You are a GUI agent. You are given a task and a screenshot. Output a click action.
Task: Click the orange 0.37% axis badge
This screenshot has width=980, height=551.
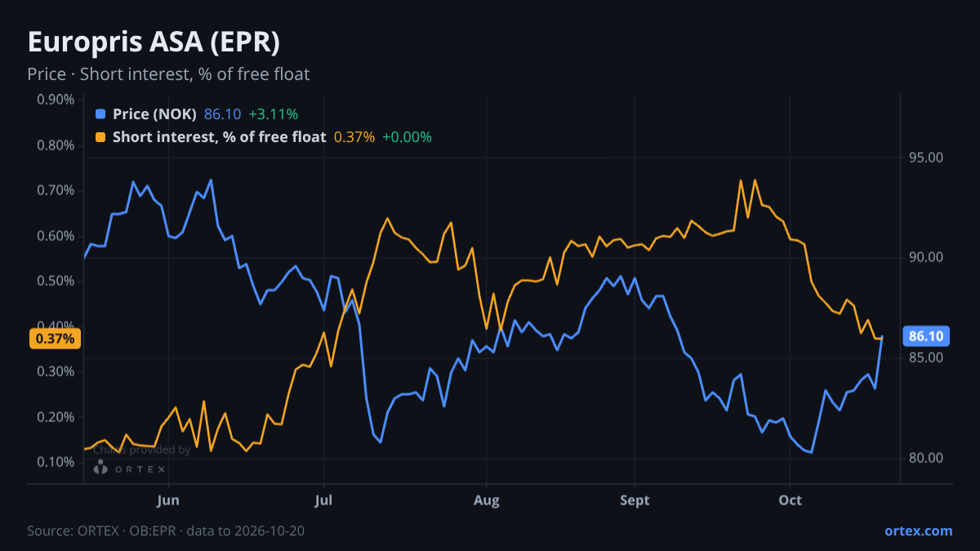(55, 338)
